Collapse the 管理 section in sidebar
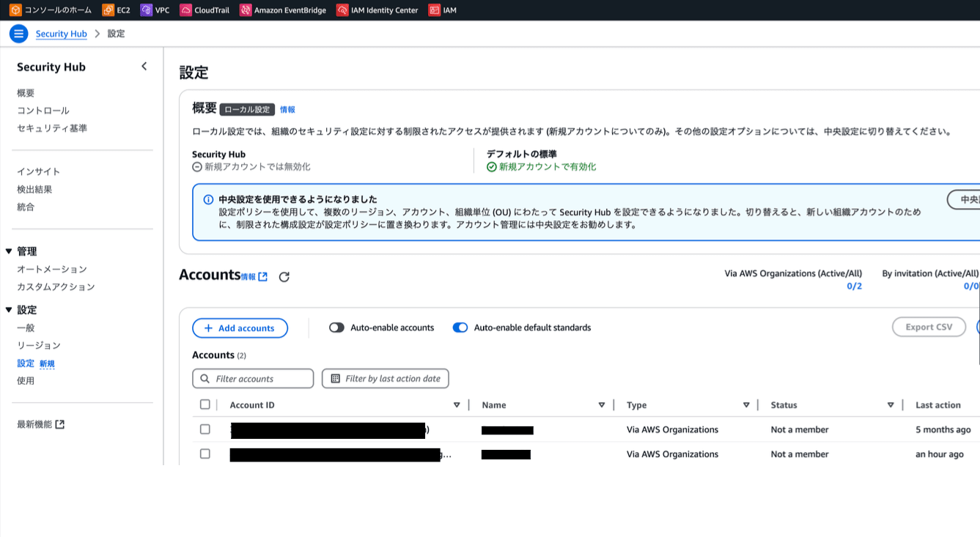 pos(9,251)
